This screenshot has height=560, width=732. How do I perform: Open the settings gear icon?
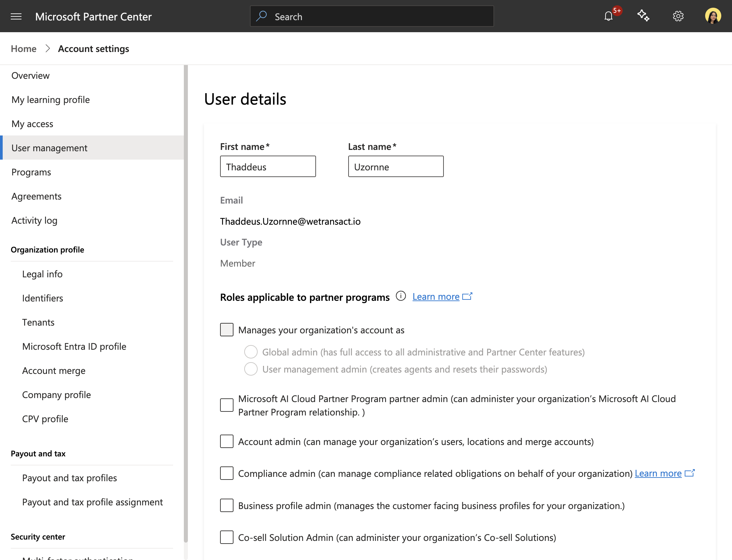[x=678, y=16]
